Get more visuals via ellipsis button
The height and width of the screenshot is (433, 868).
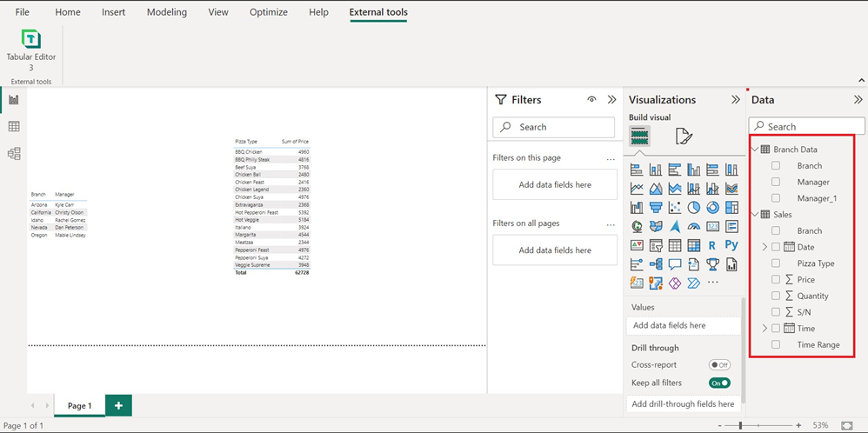713,283
